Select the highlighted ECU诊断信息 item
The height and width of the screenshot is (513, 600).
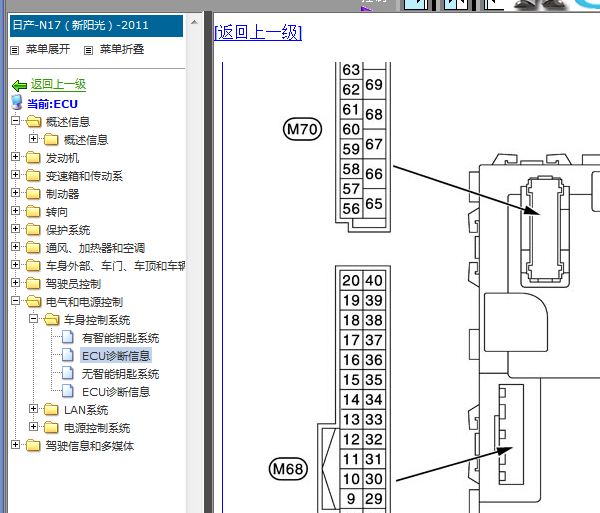(116, 356)
